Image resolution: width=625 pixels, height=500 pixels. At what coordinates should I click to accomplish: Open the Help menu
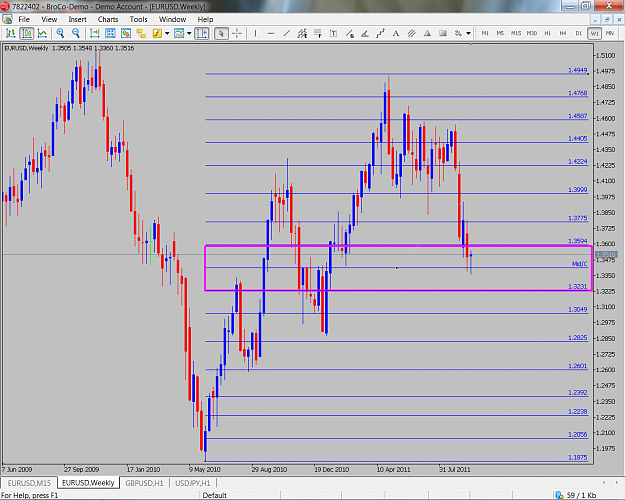tap(205, 19)
